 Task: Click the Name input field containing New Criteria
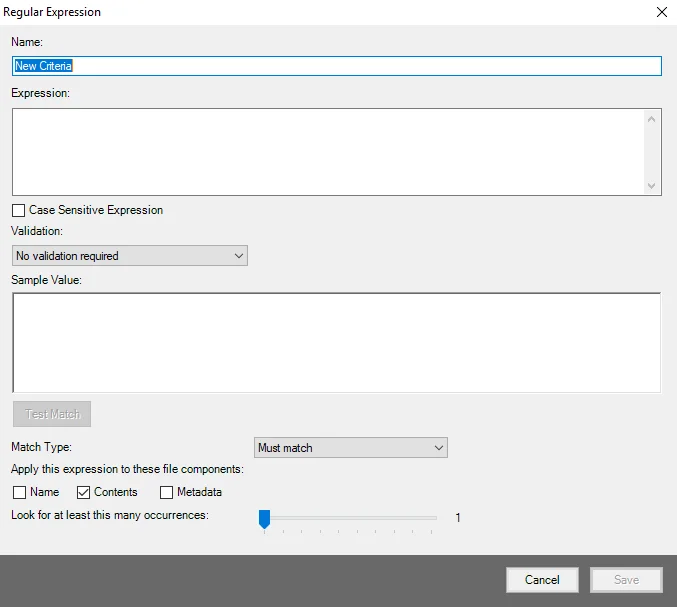click(x=336, y=66)
